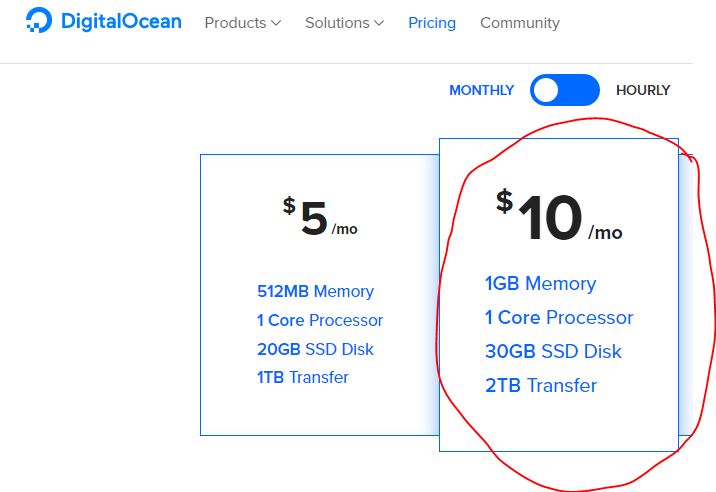Image resolution: width=716 pixels, height=492 pixels.
Task: Click the chevron arrow beside Products
Action: coord(276,23)
